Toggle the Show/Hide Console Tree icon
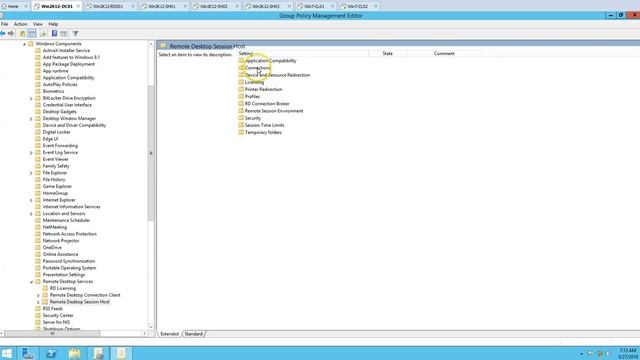 (x=32, y=33)
